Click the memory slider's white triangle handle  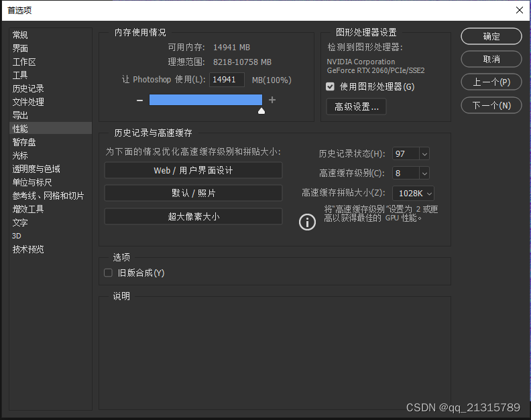[x=261, y=111]
